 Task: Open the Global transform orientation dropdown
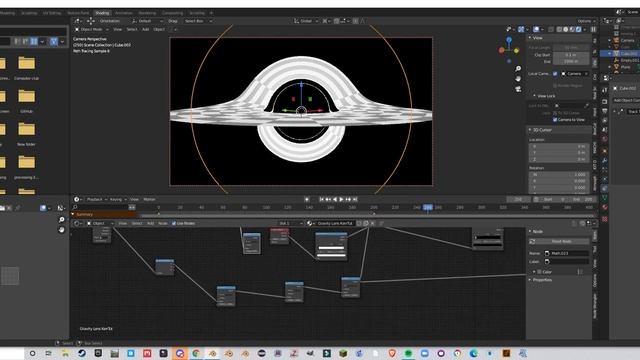click(x=306, y=21)
